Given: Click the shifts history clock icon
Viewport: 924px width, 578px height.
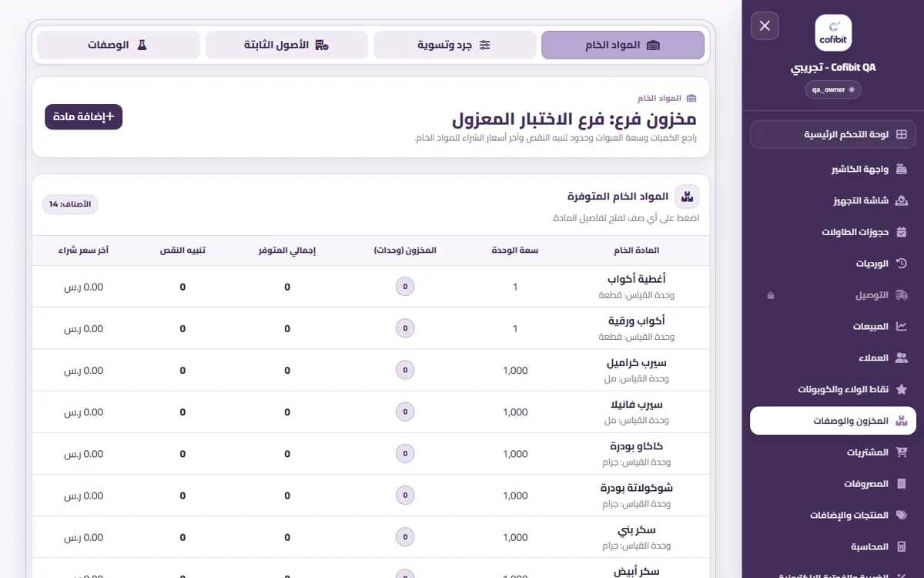Looking at the screenshot, I should tap(901, 264).
